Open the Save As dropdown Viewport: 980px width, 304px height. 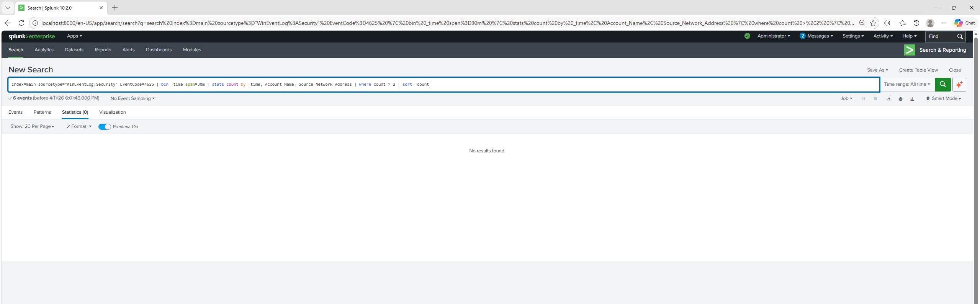pyautogui.click(x=877, y=70)
